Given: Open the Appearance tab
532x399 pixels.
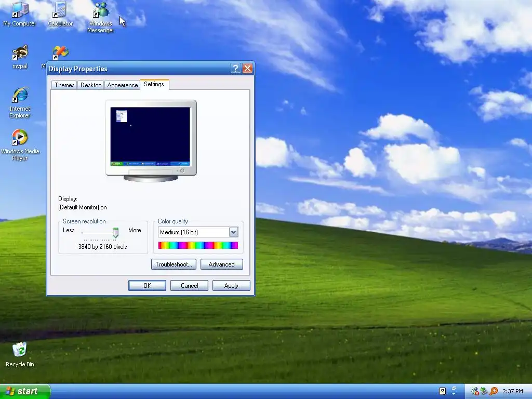Looking at the screenshot, I should pyautogui.click(x=123, y=85).
